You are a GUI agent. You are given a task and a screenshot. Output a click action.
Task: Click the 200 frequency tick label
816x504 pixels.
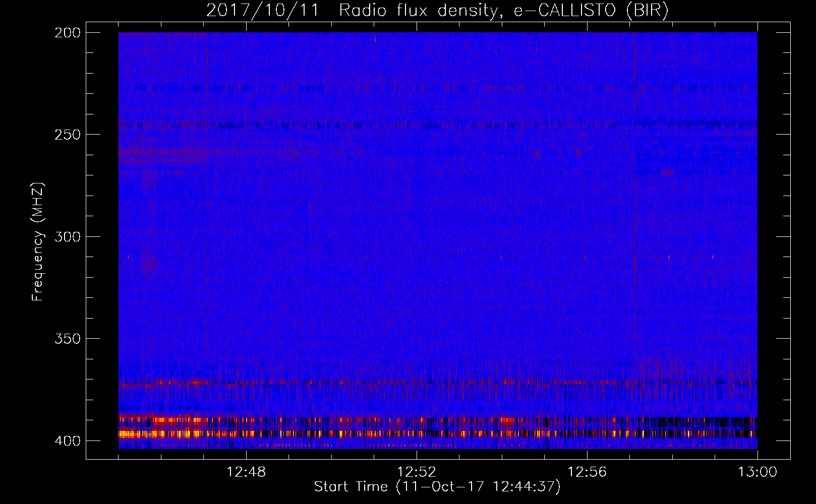68,33
